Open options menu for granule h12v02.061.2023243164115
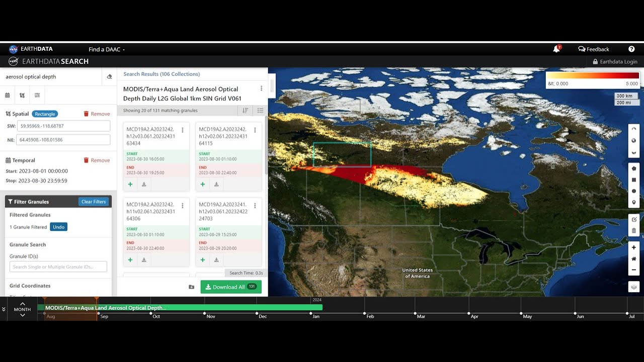 [x=255, y=130]
